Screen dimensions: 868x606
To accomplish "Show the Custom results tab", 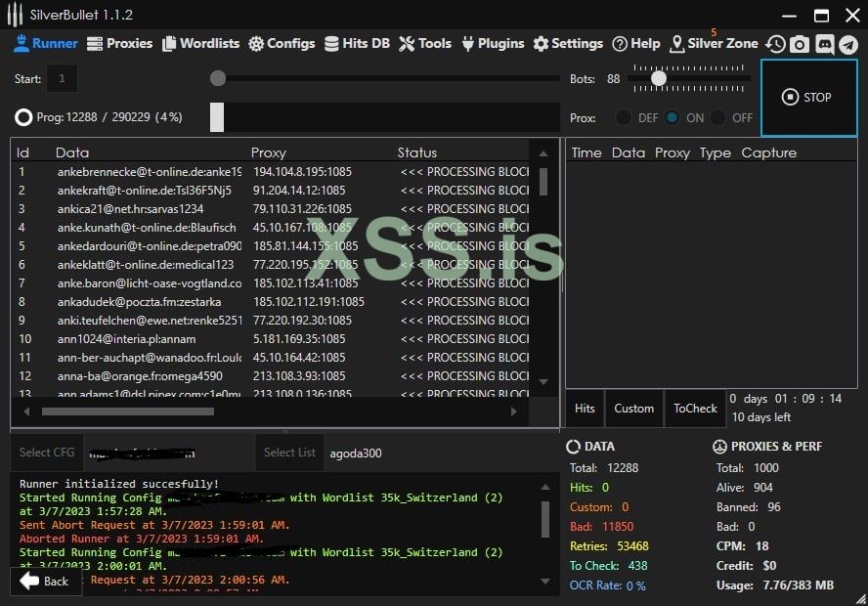I will 633,409.
